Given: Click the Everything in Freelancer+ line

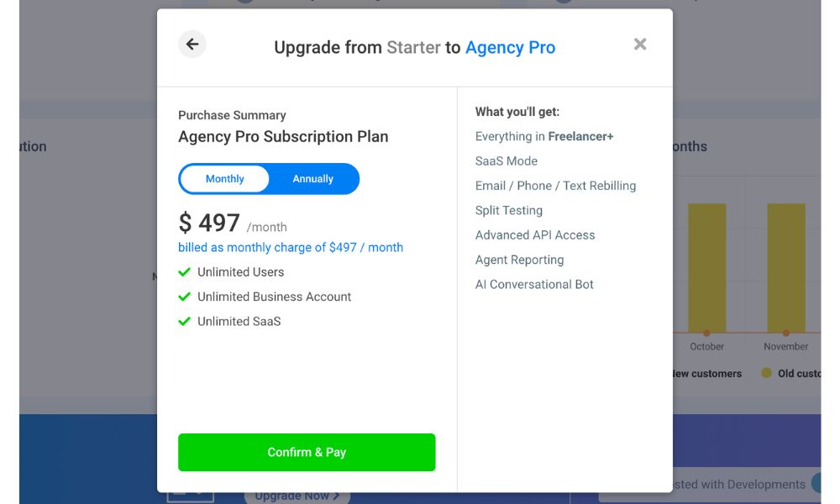Looking at the screenshot, I should point(544,136).
